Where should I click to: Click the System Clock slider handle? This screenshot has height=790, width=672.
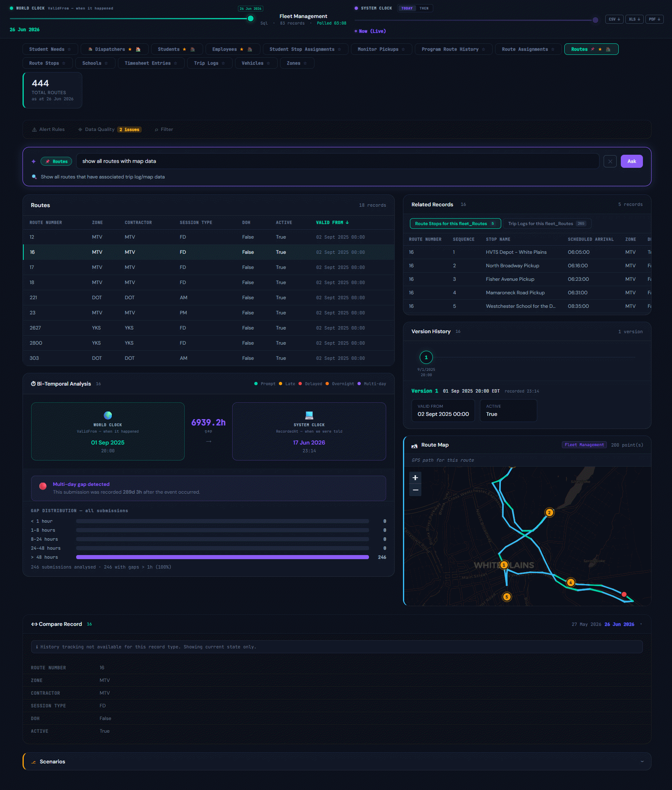(x=595, y=20)
